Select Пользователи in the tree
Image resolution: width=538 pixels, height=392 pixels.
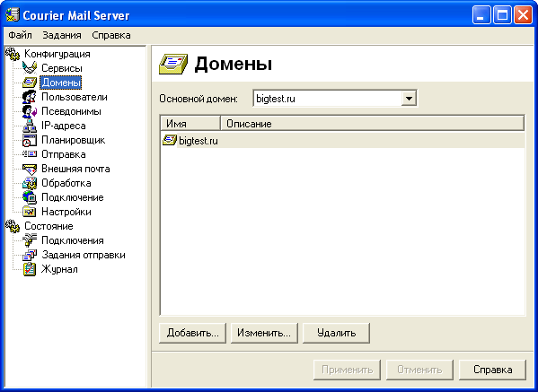pyautogui.click(x=75, y=97)
